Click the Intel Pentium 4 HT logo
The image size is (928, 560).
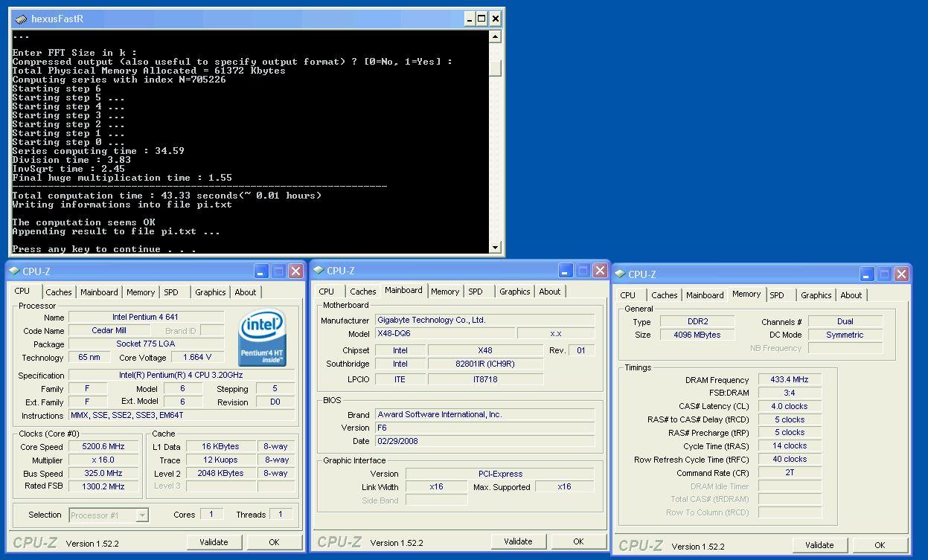click(x=262, y=338)
